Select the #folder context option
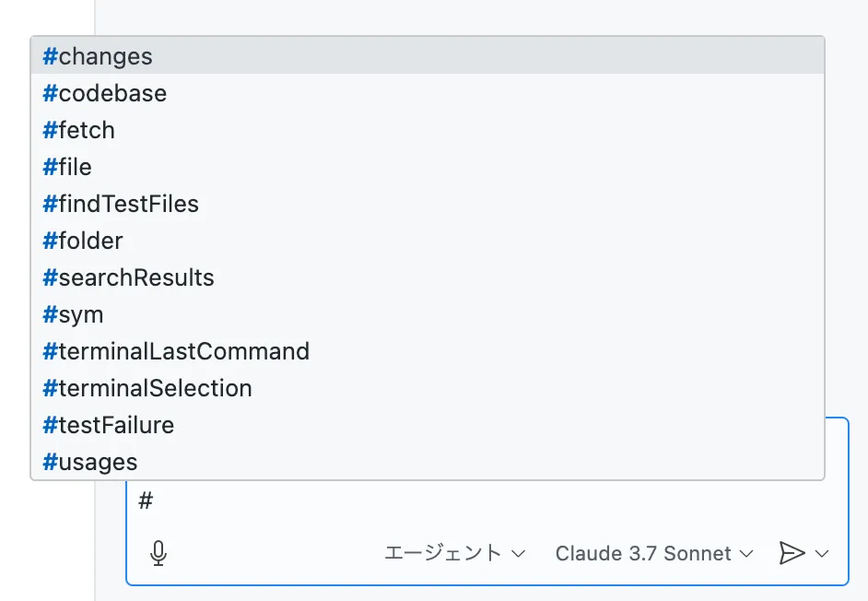This screenshot has width=868, height=601. pyautogui.click(x=82, y=241)
